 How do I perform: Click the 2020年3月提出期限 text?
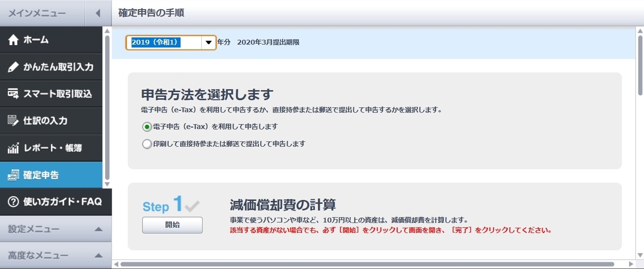(x=268, y=42)
